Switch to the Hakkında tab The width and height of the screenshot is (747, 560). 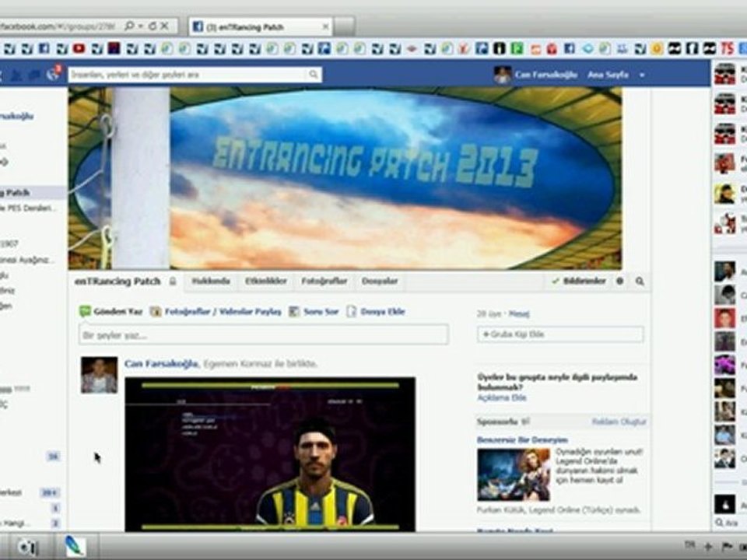point(211,281)
